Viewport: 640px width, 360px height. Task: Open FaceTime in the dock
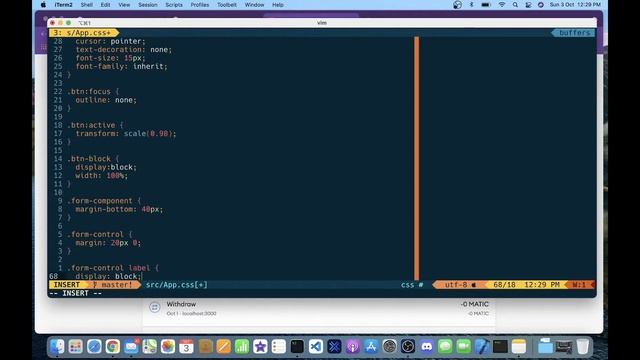[x=463, y=347]
